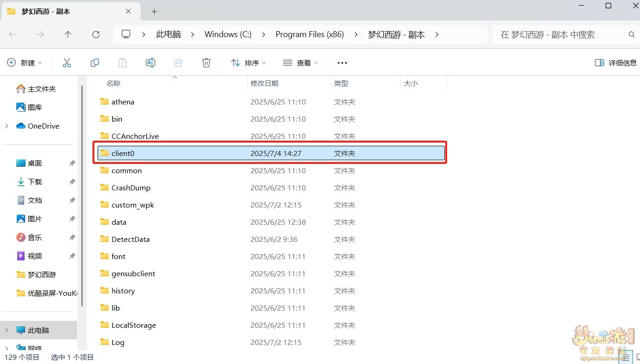Open 优酷录屏-YouKu folder in sidebar

pyautogui.click(x=46, y=293)
